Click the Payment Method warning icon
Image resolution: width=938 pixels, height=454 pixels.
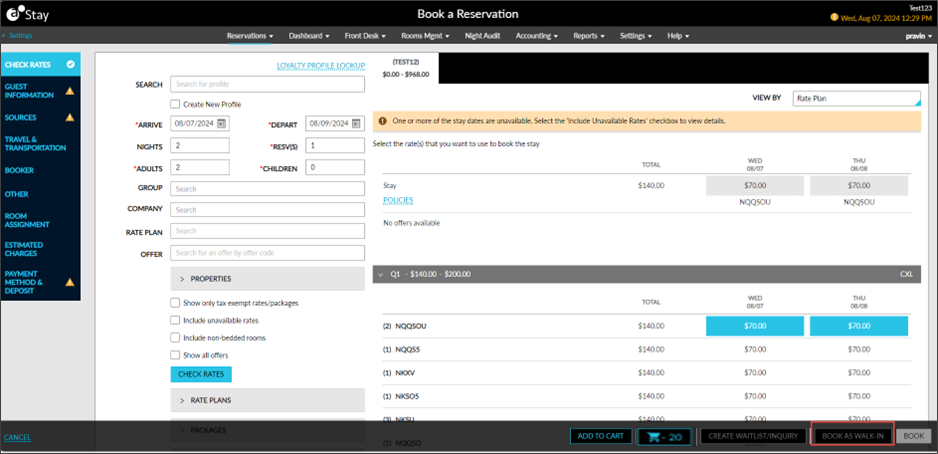[70, 282]
